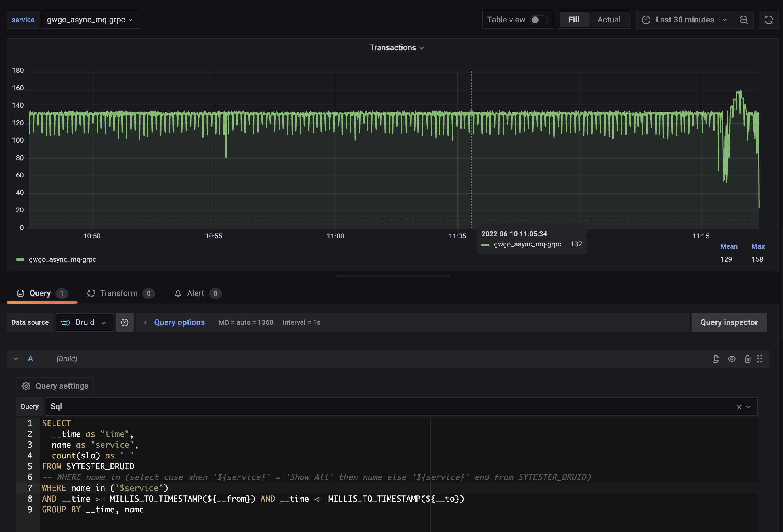Click the refresh dashboard icon
The image size is (783, 532).
click(769, 20)
